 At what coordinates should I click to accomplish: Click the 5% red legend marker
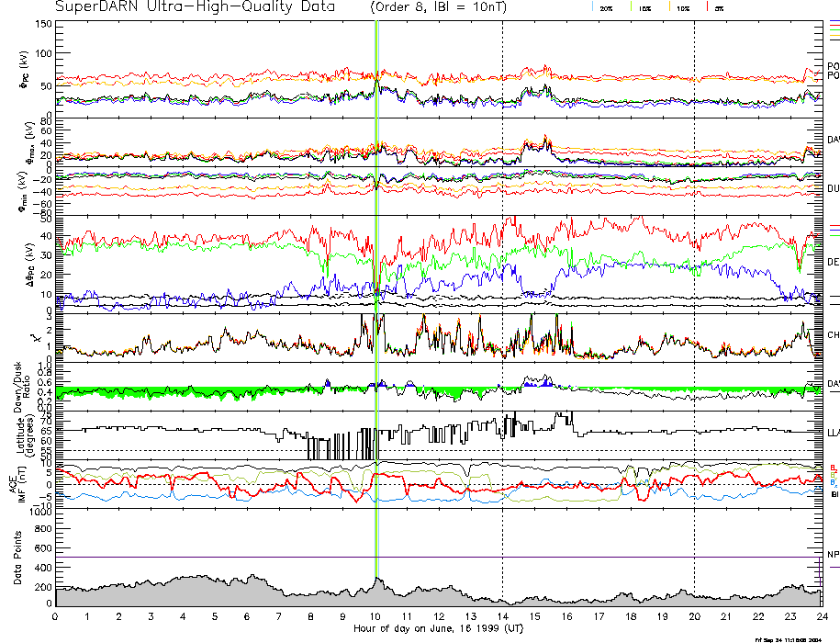point(706,7)
